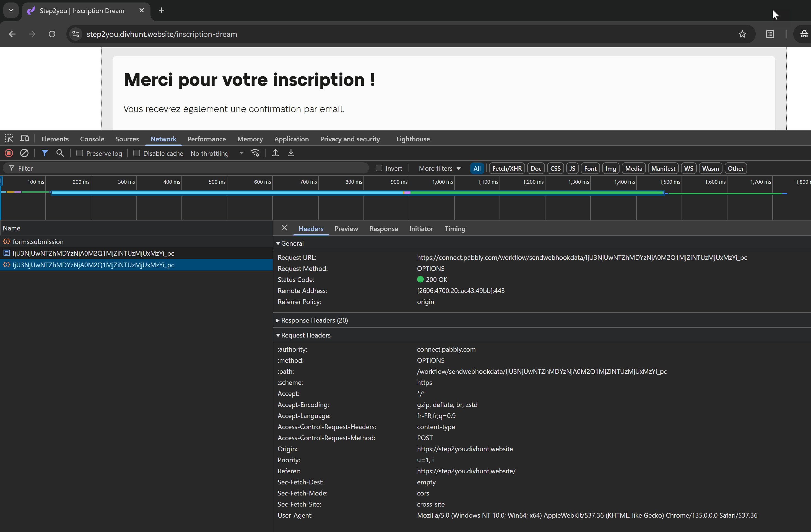The image size is (811, 532).
Task: Clear the network log
Action: click(x=24, y=153)
